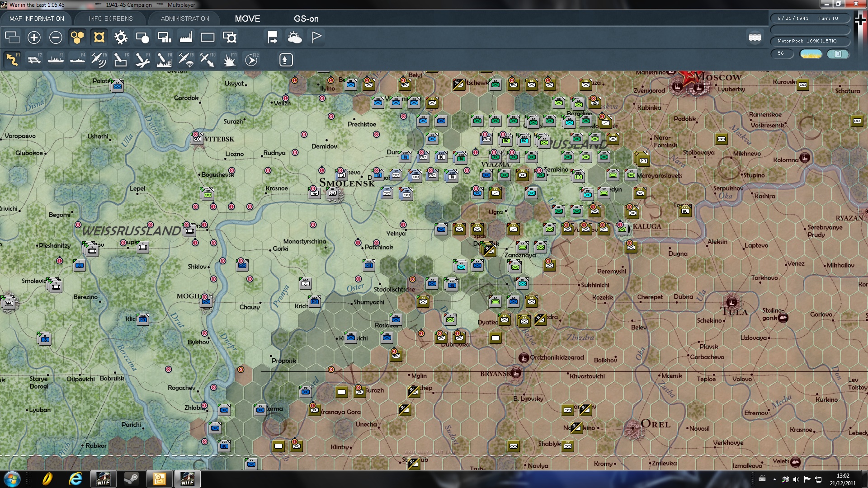Image resolution: width=868 pixels, height=488 pixels.
Task: Select the city of Smolensk on map
Action: [x=347, y=183]
